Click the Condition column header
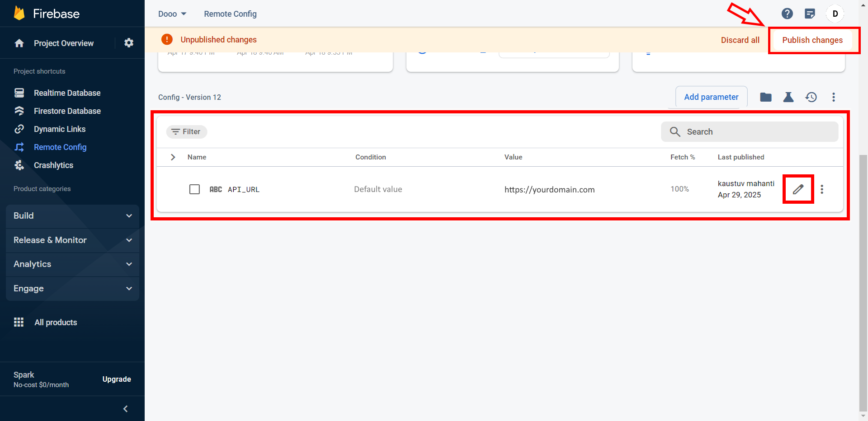Viewport: 868px width, 421px height. click(371, 157)
